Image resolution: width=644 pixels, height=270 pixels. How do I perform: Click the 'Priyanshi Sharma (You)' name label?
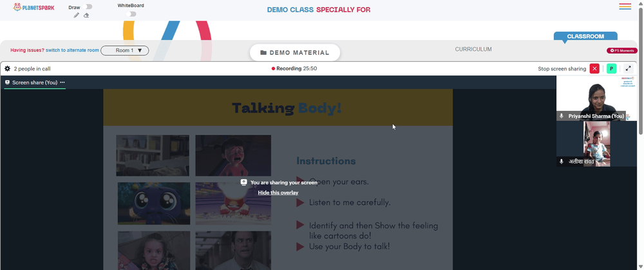point(596,116)
